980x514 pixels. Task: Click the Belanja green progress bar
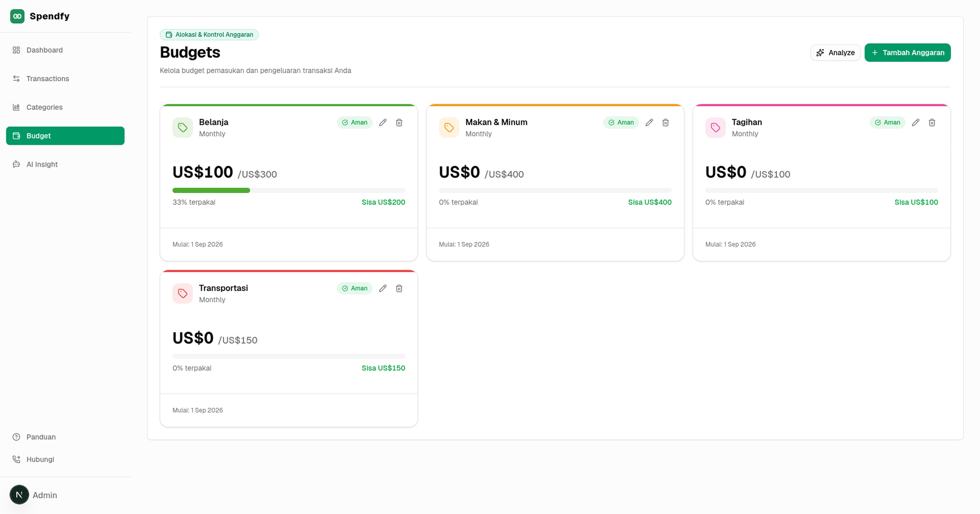coord(211,190)
